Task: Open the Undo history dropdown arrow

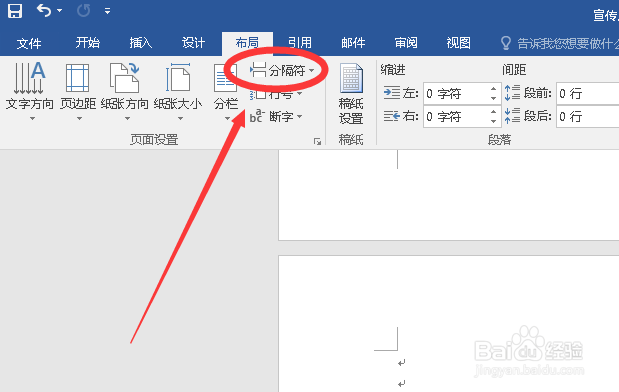Action: click(x=60, y=11)
